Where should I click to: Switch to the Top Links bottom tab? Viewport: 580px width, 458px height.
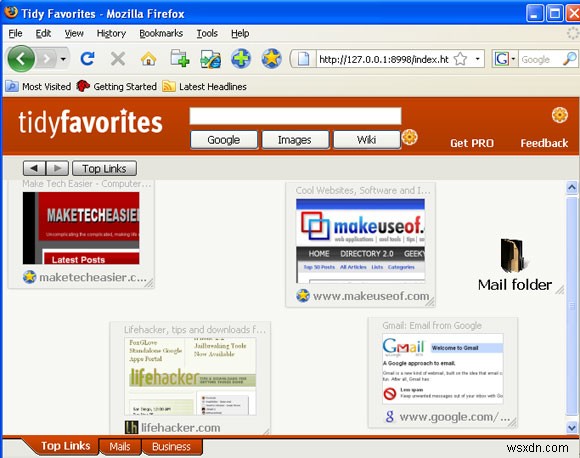(65, 446)
